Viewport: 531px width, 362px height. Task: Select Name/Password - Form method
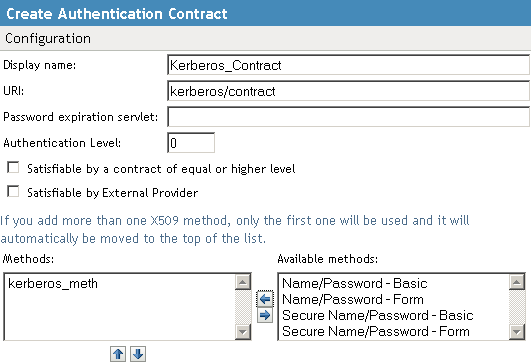[353, 299]
